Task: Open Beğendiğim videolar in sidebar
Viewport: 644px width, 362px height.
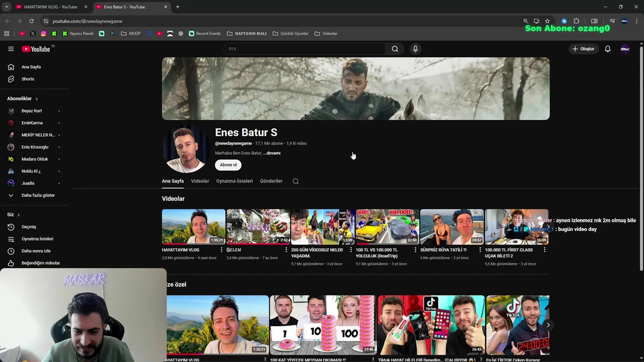Action: click(x=40, y=263)
